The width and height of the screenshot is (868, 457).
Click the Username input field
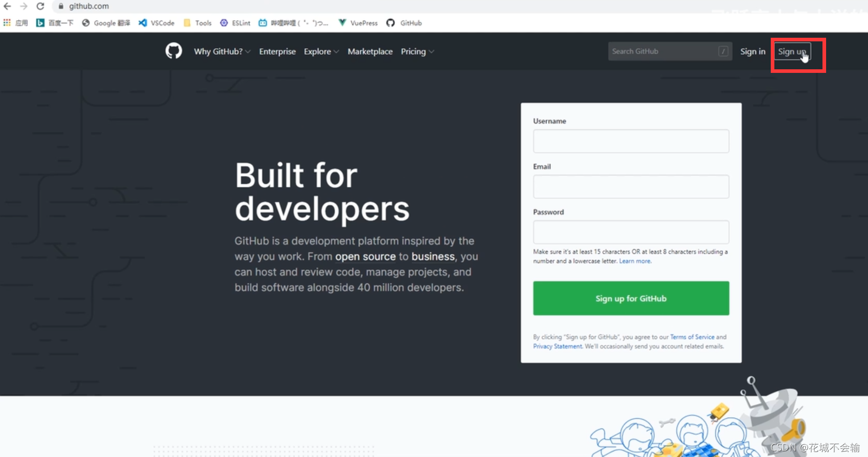click(x=631, y=141)
